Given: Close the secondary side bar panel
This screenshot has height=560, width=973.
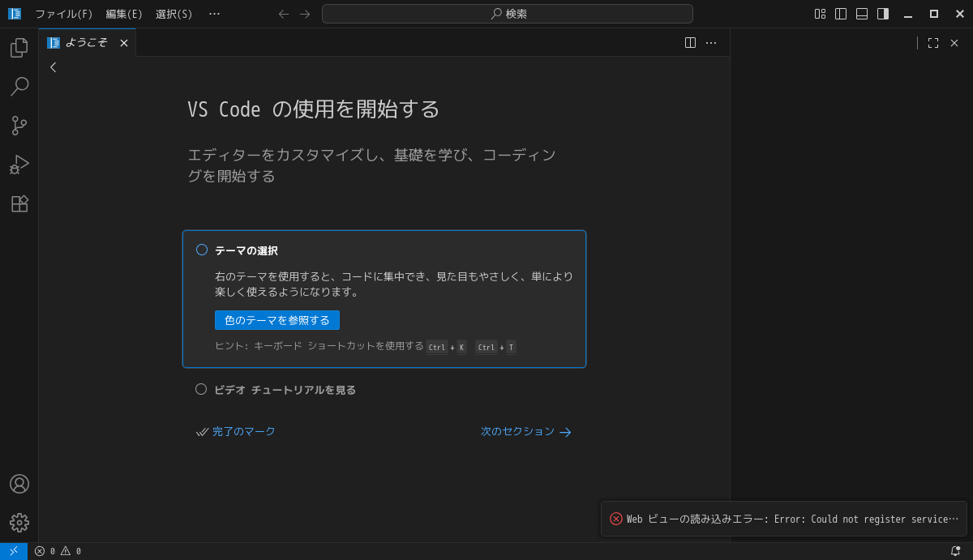Looking at the screenshot, I should pos(954,43).
